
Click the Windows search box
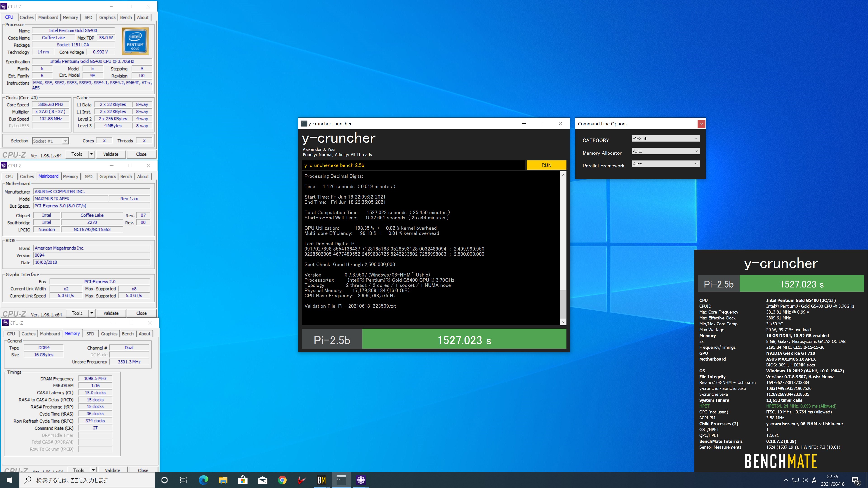click(87, 480)
